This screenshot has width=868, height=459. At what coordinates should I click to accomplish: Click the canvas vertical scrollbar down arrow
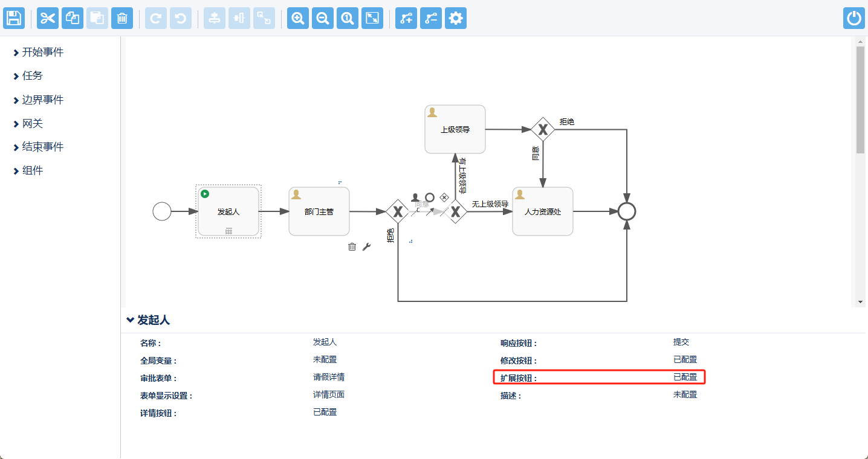pyautogui.click(x=861, y=302)
